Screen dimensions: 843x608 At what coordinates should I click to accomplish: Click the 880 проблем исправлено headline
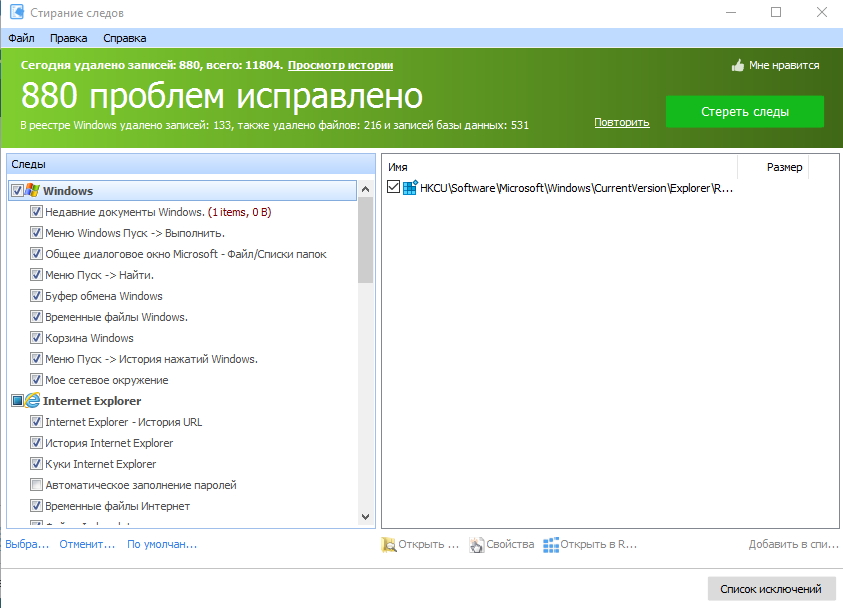click(222, 96)
